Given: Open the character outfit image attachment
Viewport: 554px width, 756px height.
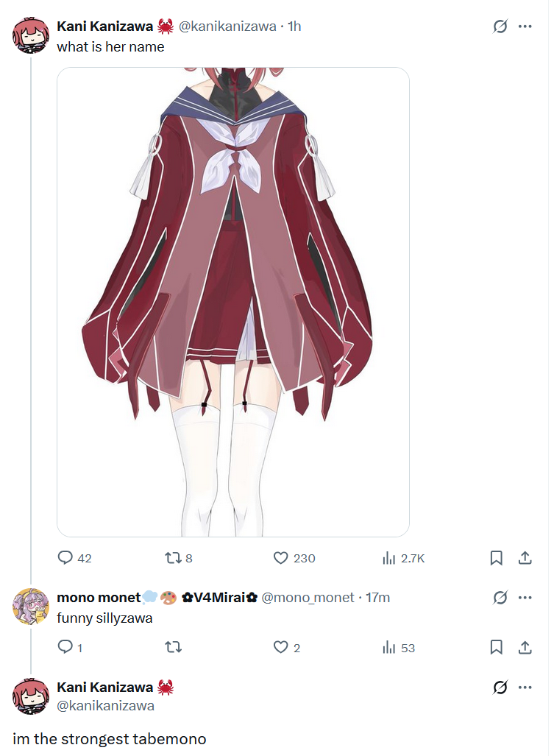Looking at the screenshot, I should 233,302.
